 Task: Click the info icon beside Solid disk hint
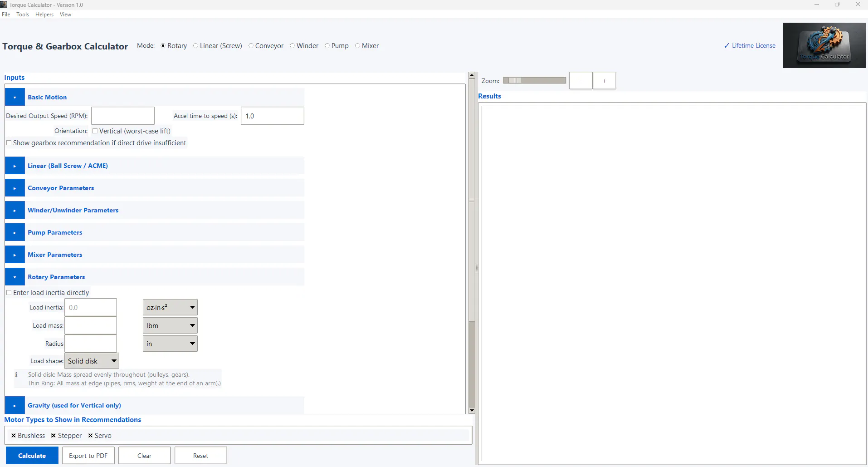pyautogui.click(x=16, y=374)
